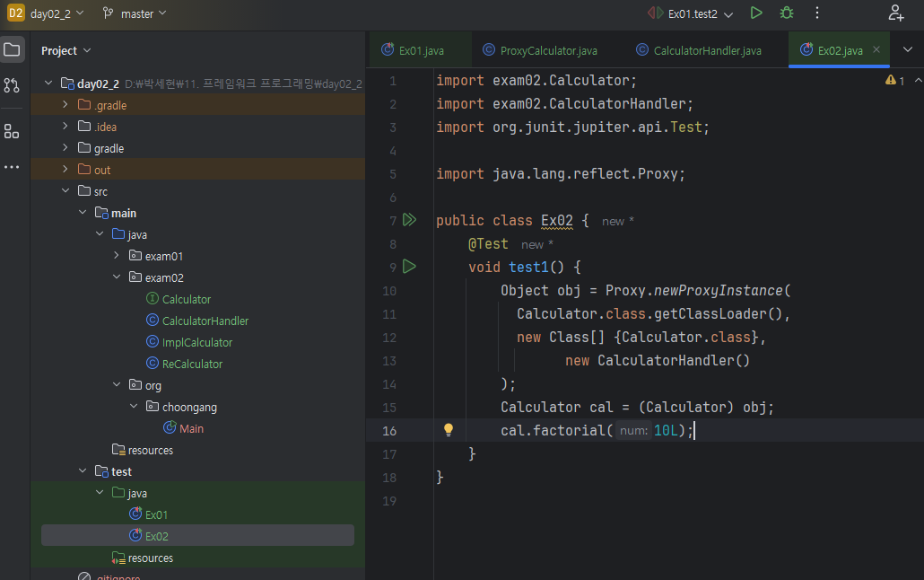Click the @Test annotation on line 8

point(488,243)
